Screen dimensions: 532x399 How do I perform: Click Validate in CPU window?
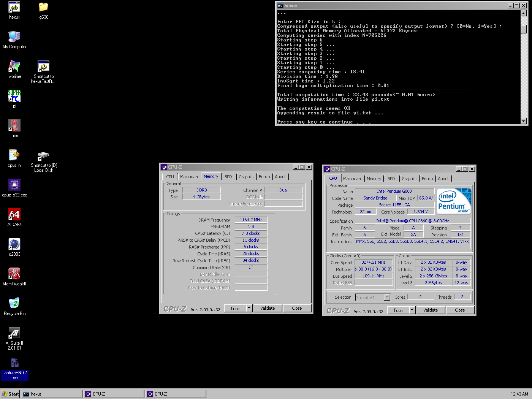[x=431, y=310]
